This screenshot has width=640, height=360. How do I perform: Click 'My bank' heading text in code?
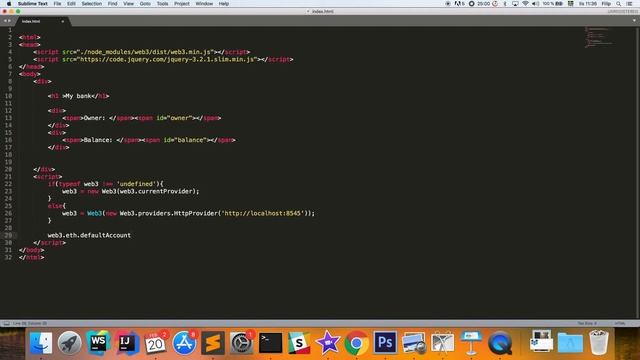tap(78, 96)
